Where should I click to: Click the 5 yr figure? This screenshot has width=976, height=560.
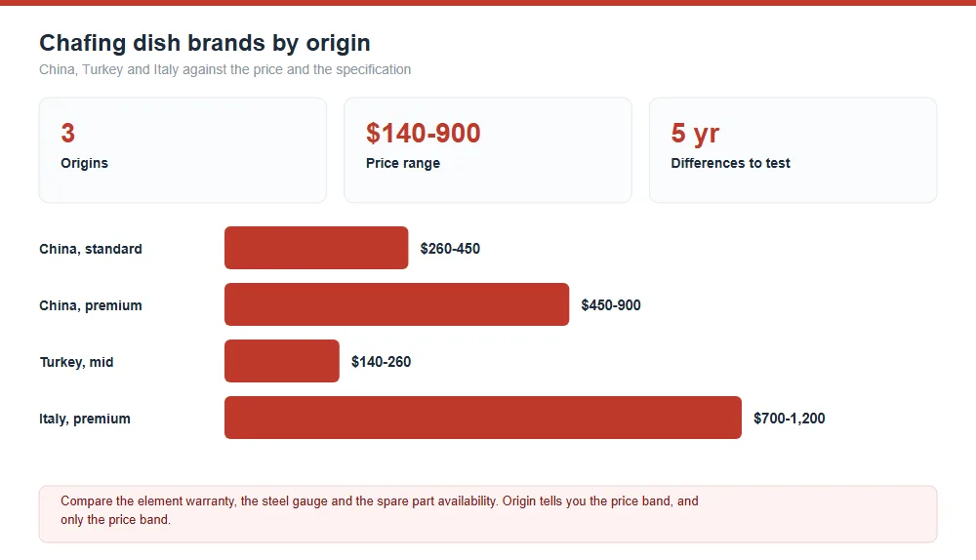pos(695,133)
